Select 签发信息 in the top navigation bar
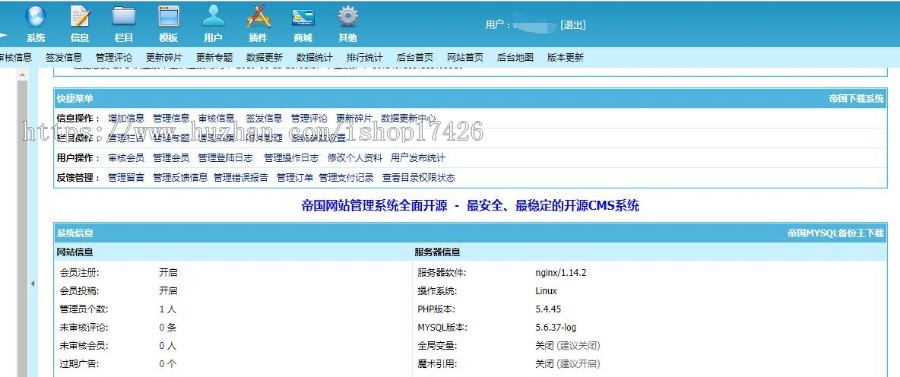Image resolution: width=900 pixels, height=377 pixels. 64,57
